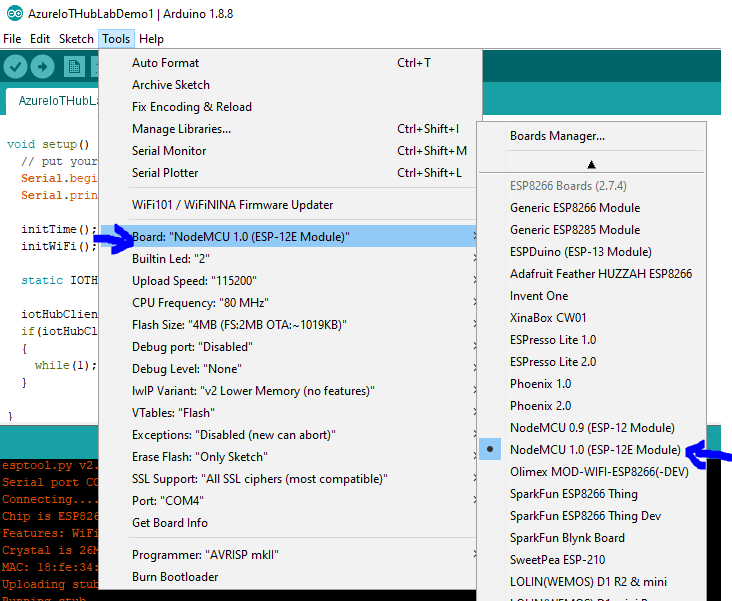Click the Connecting.... console line

click(49, 499)
